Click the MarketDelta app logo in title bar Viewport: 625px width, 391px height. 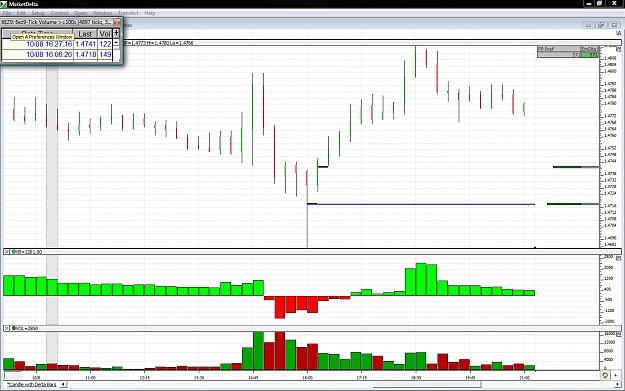[4, 4]
